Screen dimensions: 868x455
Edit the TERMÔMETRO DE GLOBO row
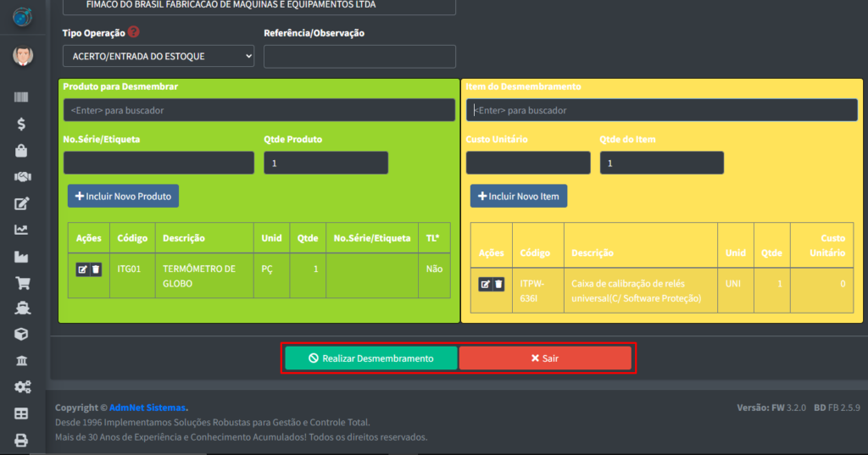pos(82,269)
